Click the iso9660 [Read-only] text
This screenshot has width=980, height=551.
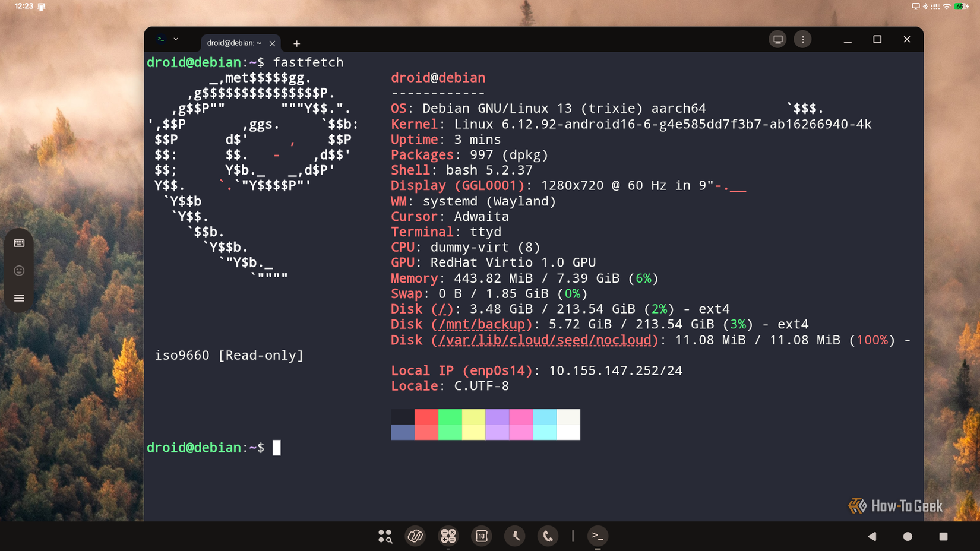point(229,355)
